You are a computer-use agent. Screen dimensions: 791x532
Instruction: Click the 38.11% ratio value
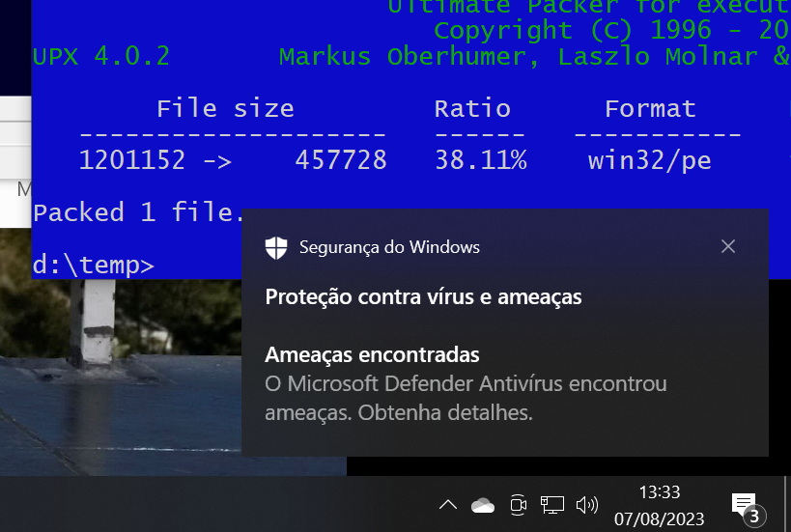click(481, 160)
